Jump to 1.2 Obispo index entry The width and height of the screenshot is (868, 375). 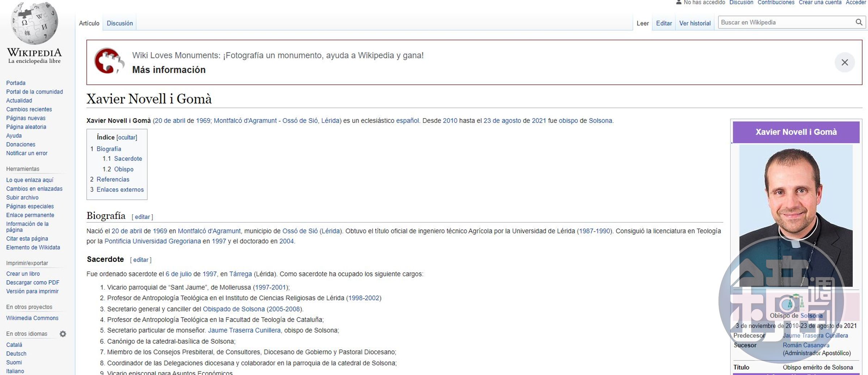124,169
